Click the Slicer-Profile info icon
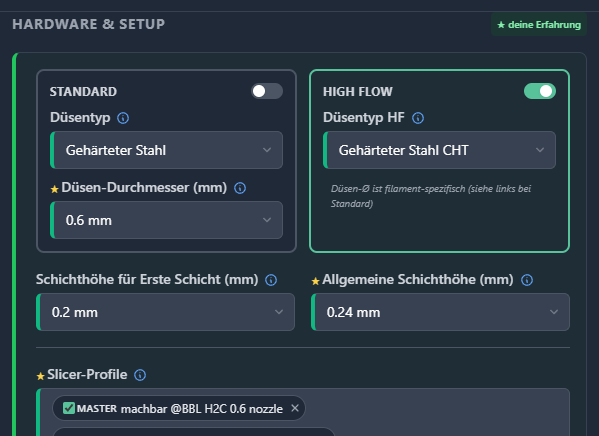Image resolution: width=599 pixels, height=436 pixels. click(140, 375)
